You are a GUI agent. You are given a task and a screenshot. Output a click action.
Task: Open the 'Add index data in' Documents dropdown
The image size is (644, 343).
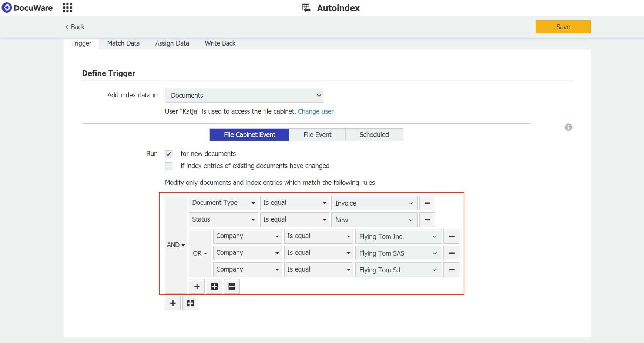(x=244, y=96)
